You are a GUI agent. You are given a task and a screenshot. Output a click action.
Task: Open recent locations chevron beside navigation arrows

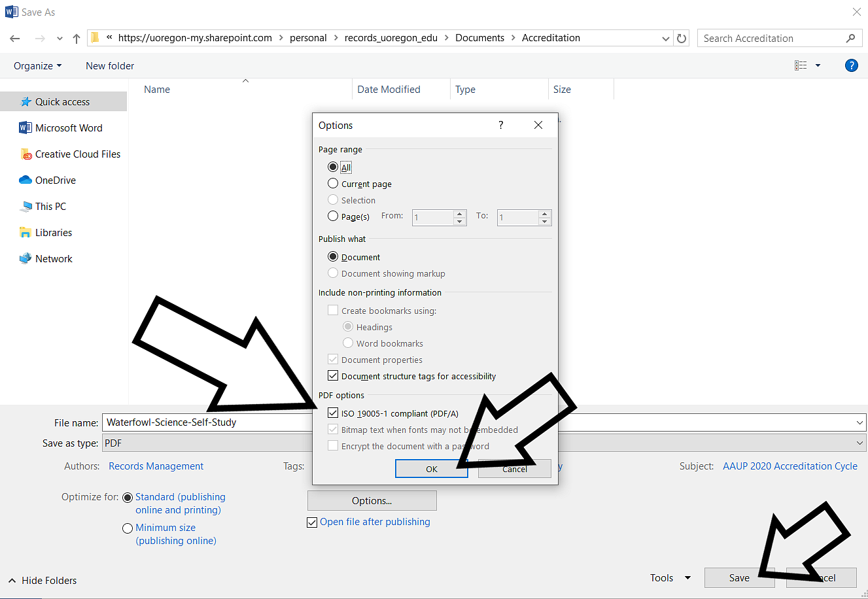pos(60,39)
